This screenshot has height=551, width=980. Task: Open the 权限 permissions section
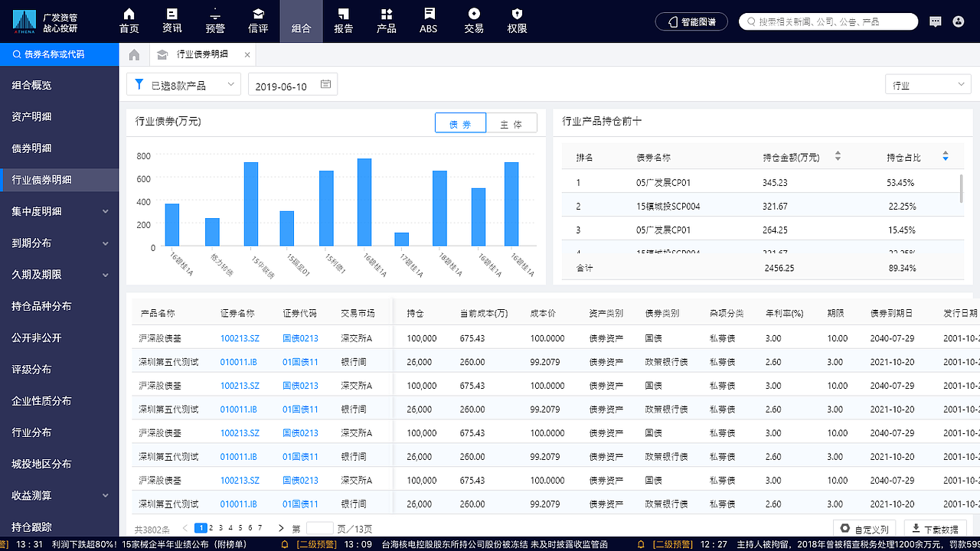[x=517, y=21]
